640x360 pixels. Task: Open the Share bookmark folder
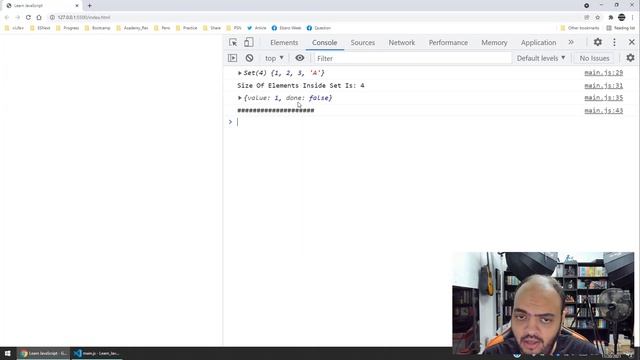212,28
